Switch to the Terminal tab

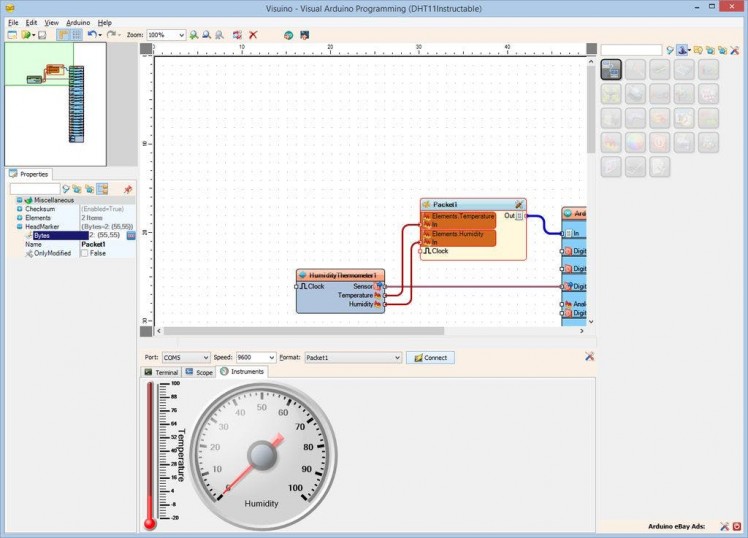pyautogui.click(x=160, y=372)
